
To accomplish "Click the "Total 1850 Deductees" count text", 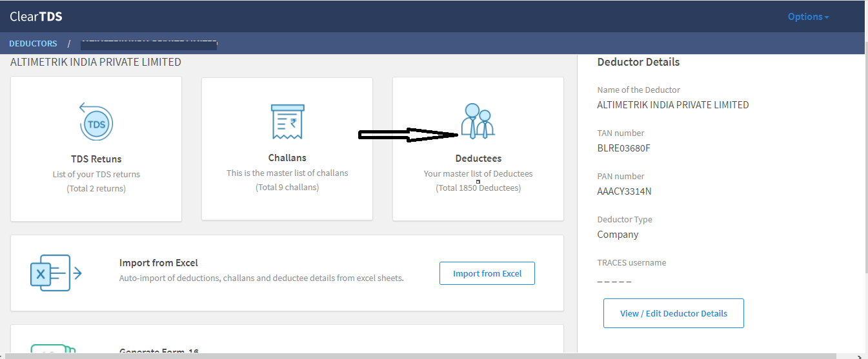I will [478, 188].
